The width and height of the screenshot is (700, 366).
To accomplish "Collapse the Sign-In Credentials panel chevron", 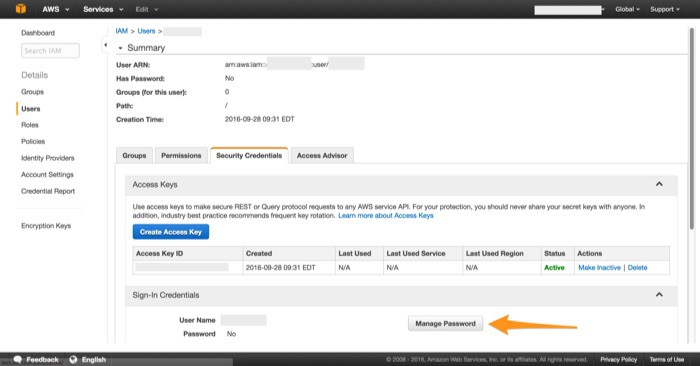I will (x=659, y=295).
